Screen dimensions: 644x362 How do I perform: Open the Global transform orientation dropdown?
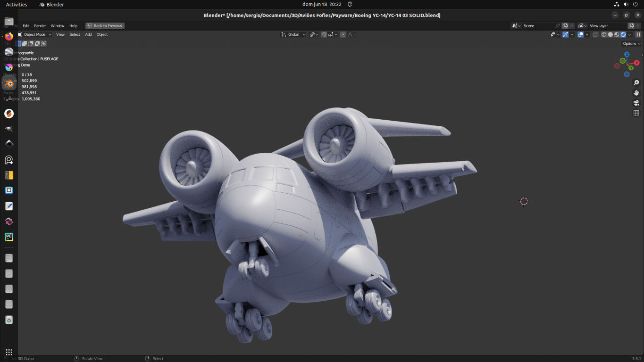click(293, 34)
